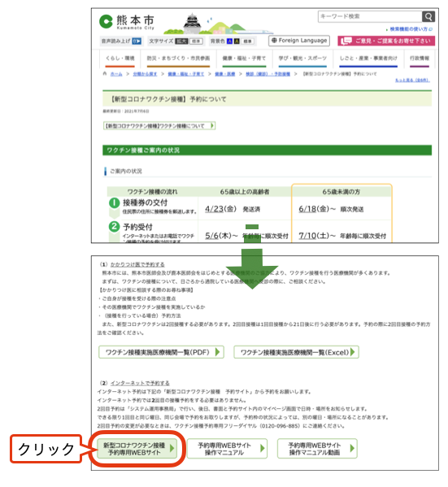The height and width of the screenshot is (487, 448).
Task: Click the Kumamoto City logo
Action: 127,22
